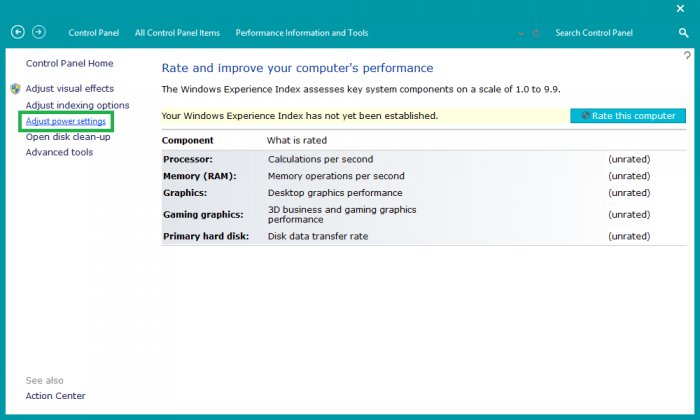Click the forward navigation arrow
This screenshot has height=420, width=700.
tap(39, 32)
